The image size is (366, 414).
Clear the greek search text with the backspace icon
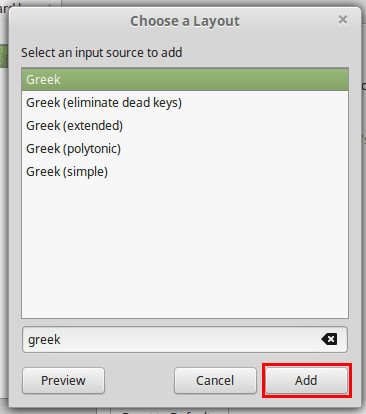click(329, 339)
